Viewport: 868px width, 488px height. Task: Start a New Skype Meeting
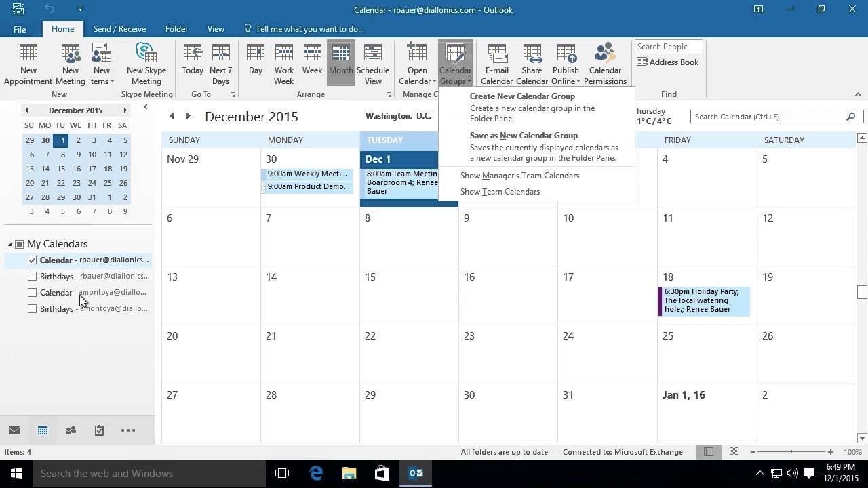(146, 64)
